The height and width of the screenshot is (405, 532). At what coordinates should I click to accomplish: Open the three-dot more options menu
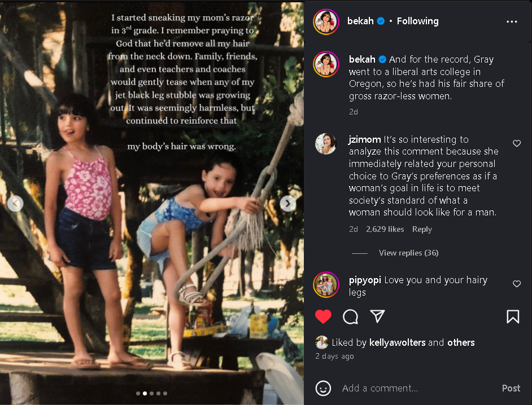point(512,22)
